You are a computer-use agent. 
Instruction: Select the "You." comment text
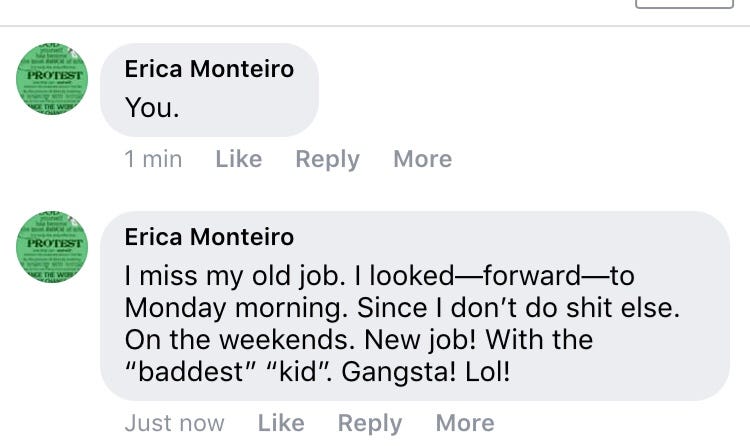152,107
